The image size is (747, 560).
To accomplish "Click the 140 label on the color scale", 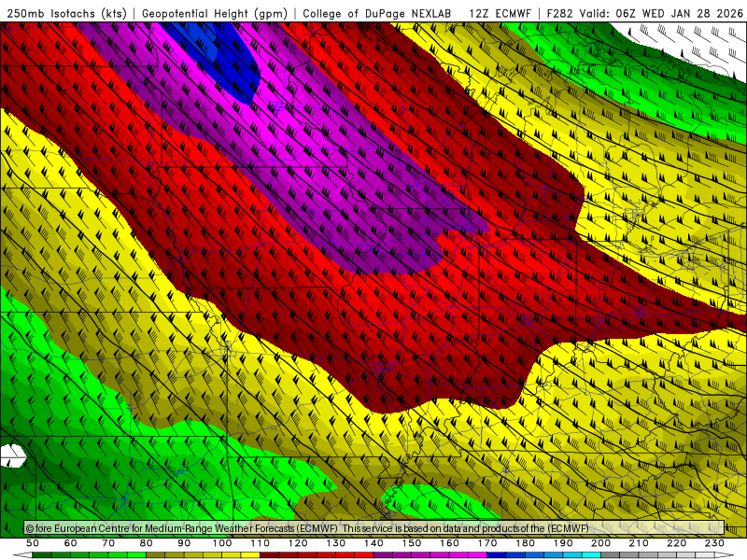I will click(x=373, y=543).
